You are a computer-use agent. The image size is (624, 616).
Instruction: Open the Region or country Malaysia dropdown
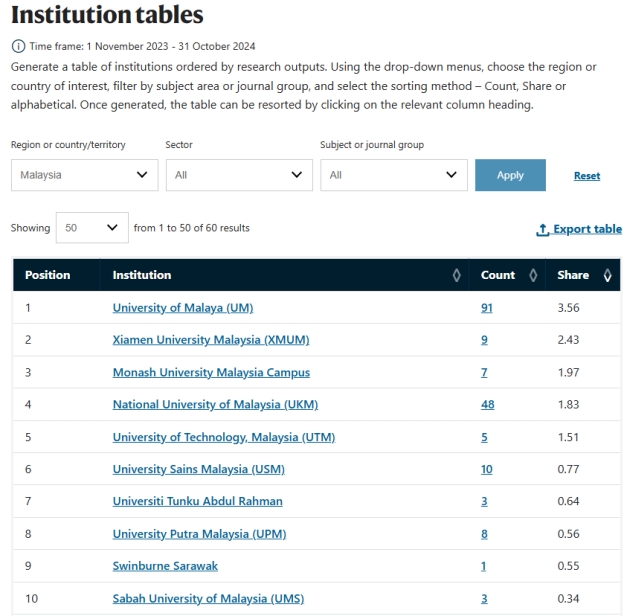(x=84, y=175)
